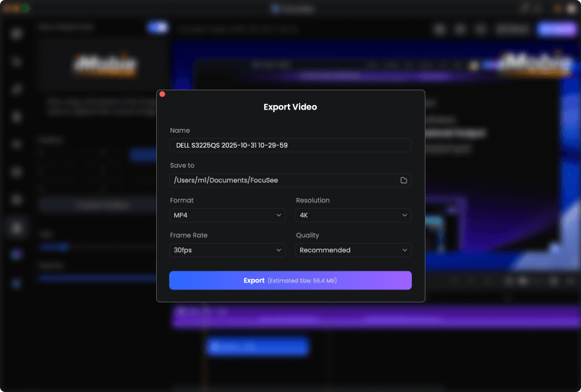Click the purple circular icon in left sidebar
Viewport: 581px width, 392px height.
[16, 255]
